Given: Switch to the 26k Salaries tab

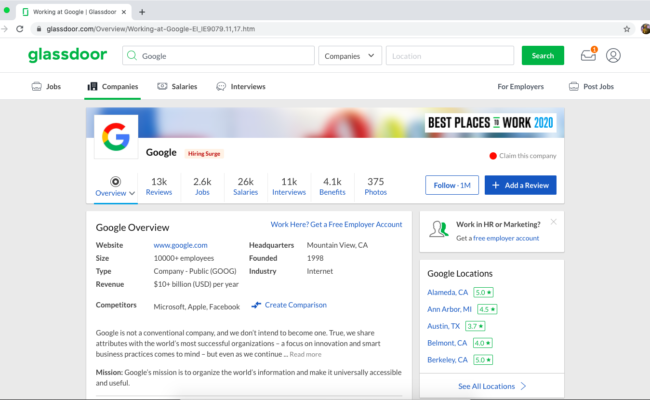Looking at the screenshot, I should 245,187.
